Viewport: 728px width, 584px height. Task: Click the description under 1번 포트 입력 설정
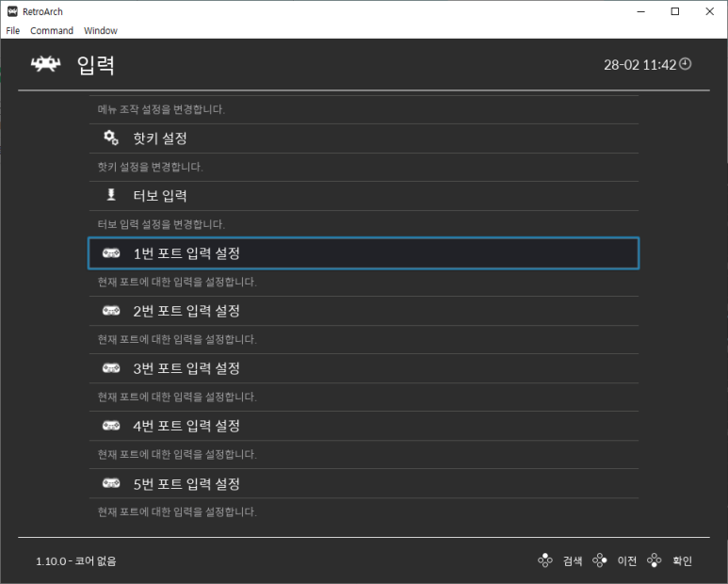click(x=177, y=282)
